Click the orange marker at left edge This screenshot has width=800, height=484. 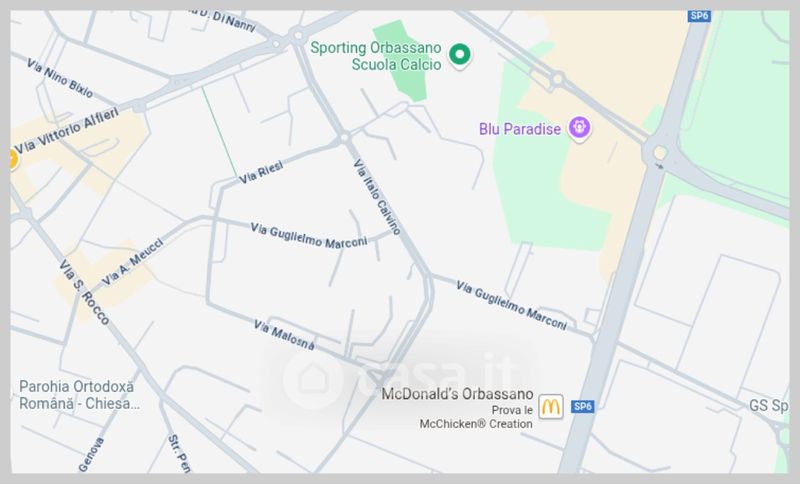[x=13, y=159]
